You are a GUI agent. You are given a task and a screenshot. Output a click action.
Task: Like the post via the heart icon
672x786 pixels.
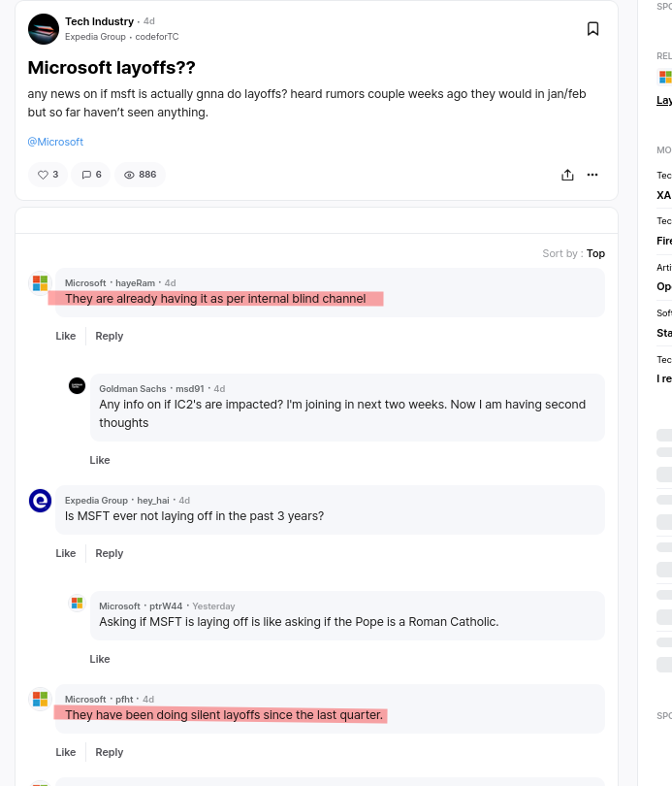[x=44, y=175]
